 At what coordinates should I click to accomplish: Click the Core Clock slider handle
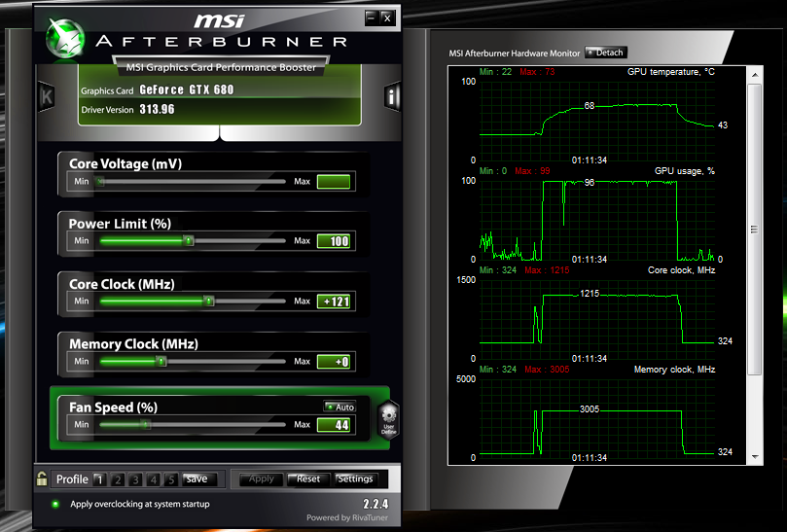click(209, 301)
